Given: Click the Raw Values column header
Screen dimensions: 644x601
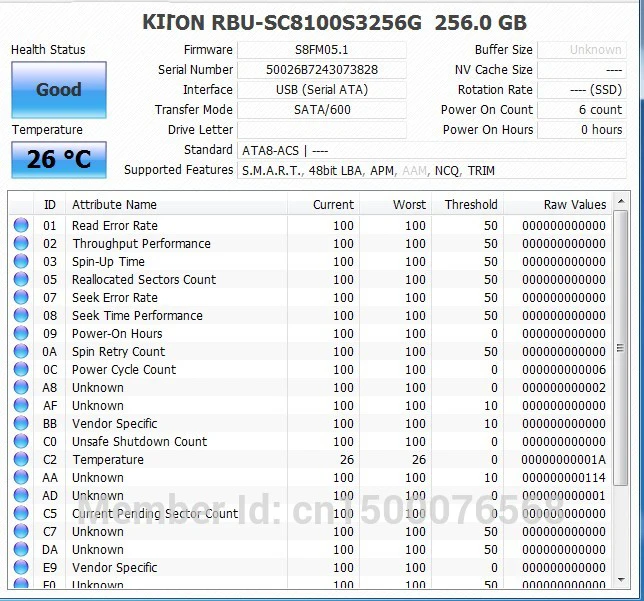Looking at the screenshot, I should pos(558,205).
